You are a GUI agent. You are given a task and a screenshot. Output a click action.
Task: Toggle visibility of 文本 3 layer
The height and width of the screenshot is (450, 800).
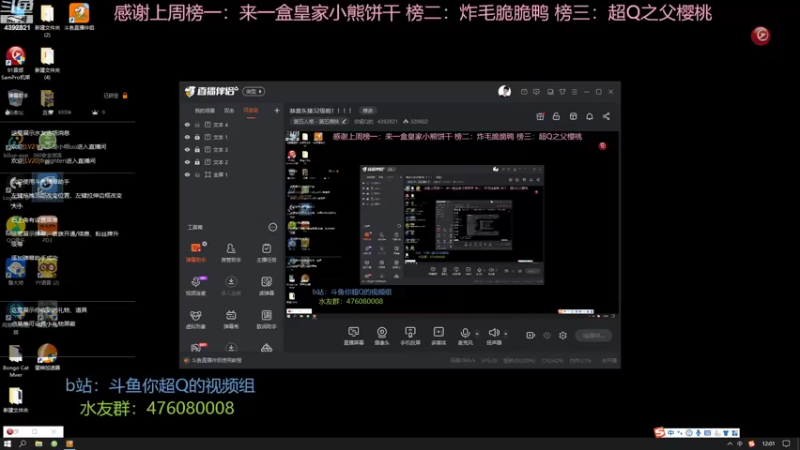coord(187,149)
